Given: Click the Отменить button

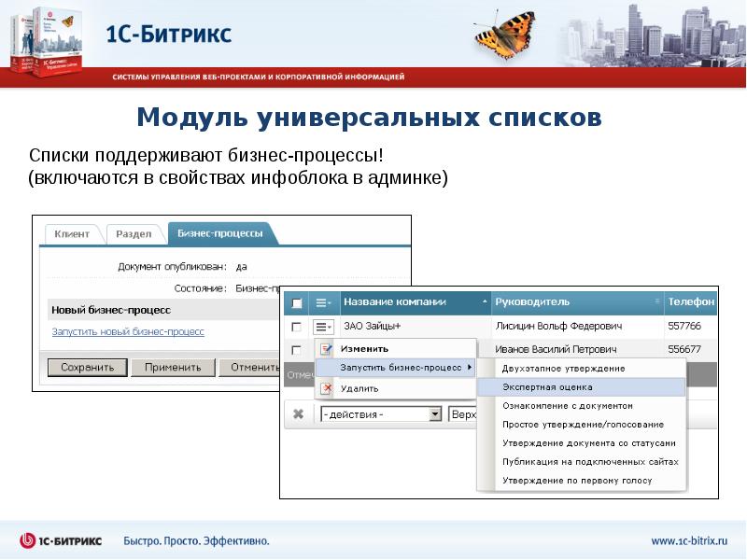Looking at the screenshot, I should [x=249, y=367].
